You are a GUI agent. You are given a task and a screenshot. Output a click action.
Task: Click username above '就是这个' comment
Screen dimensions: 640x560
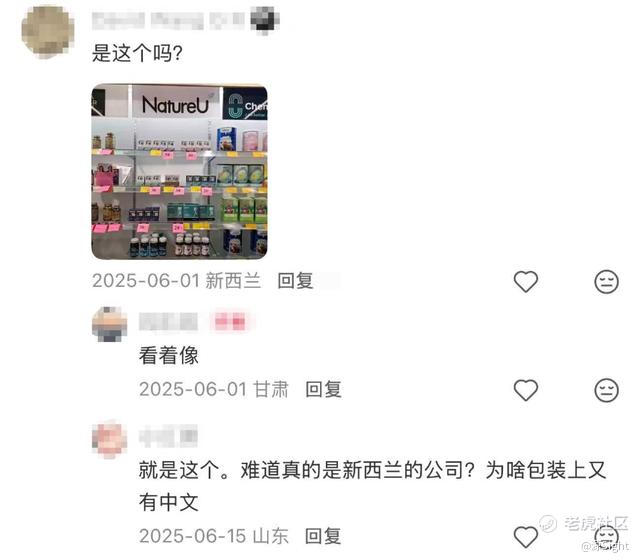pos(168,436)
